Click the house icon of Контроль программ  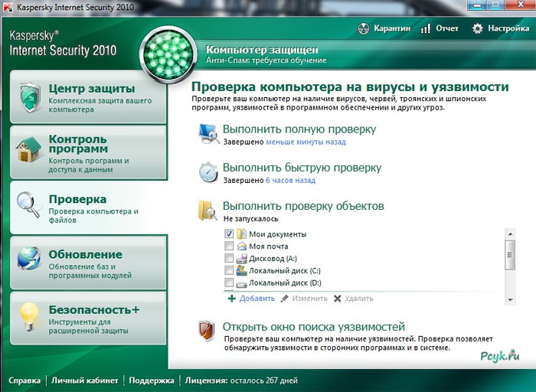click(28, 149)
